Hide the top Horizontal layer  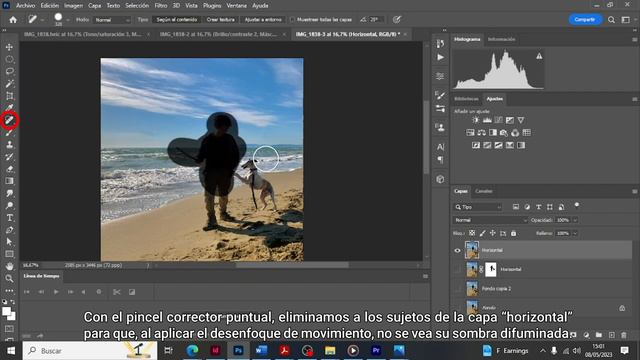[458, 250]
